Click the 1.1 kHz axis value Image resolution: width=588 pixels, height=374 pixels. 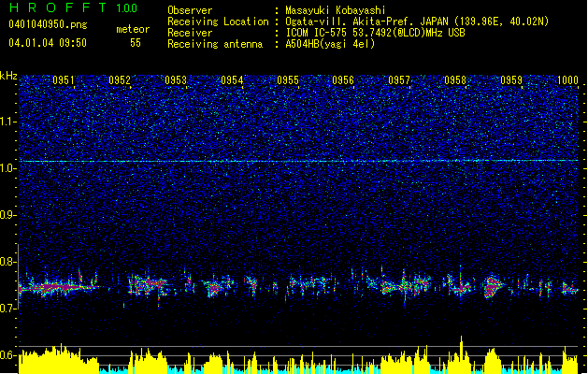coord(8,122)
